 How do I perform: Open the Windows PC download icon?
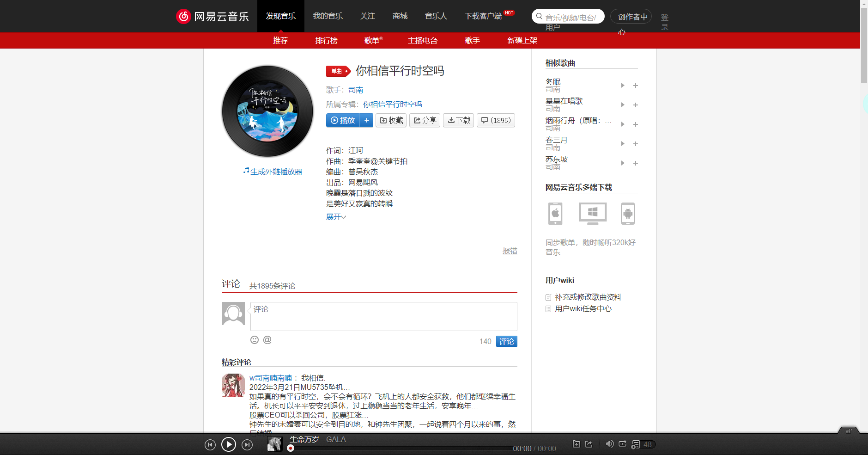[593, 214]
